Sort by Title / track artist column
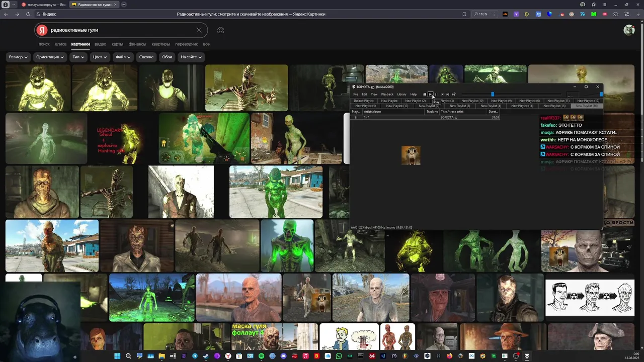Image resolution: width=644 pixels, height=362 pixels. 464,111
